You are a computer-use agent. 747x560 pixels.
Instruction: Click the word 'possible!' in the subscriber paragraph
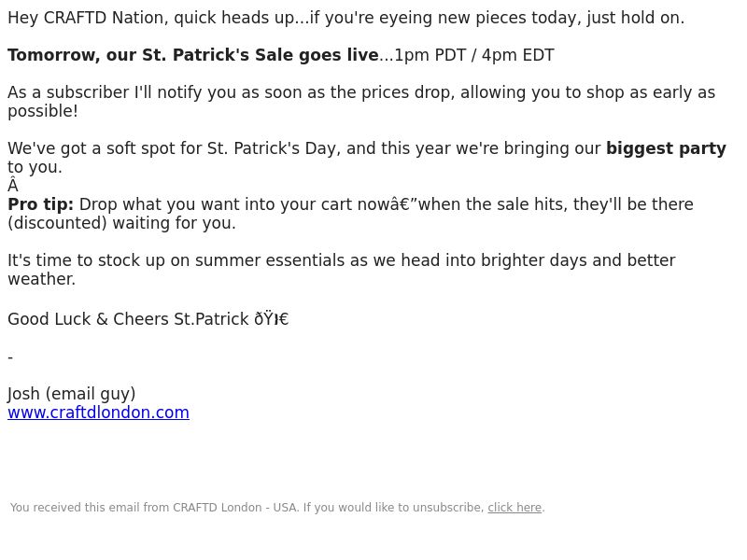(43, 111)
